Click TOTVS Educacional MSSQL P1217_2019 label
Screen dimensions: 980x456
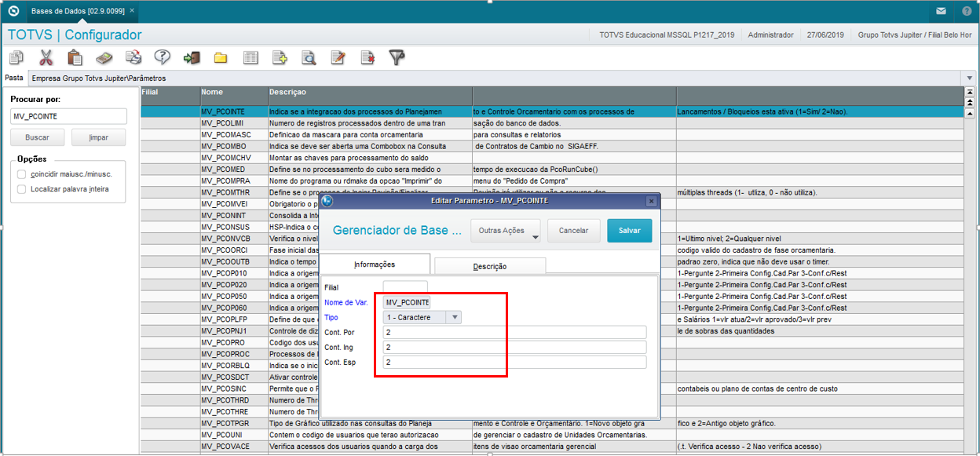point(667,35)
